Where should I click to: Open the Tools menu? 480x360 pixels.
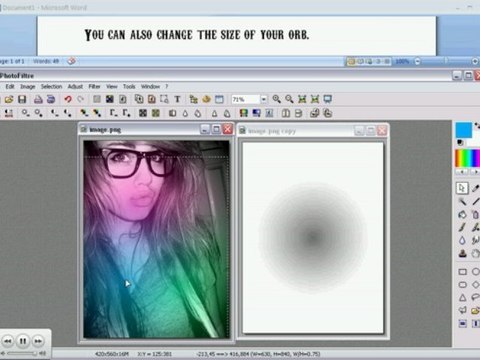pyautogui.click(x=129, y=86)
